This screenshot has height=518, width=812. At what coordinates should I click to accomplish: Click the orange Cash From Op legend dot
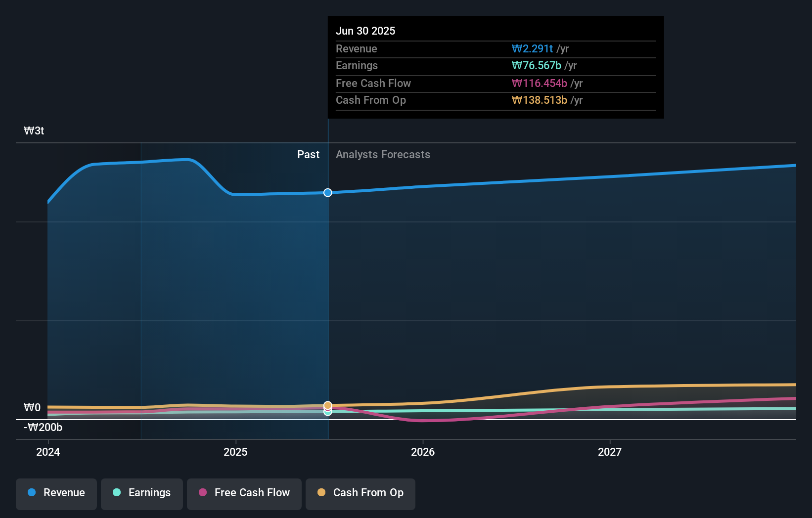[321, 493]
